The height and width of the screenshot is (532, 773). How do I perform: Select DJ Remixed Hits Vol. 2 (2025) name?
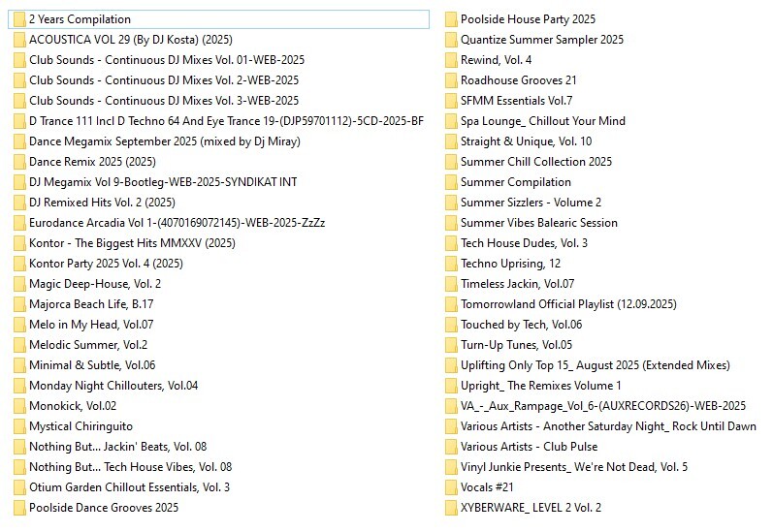pos(102,203)
